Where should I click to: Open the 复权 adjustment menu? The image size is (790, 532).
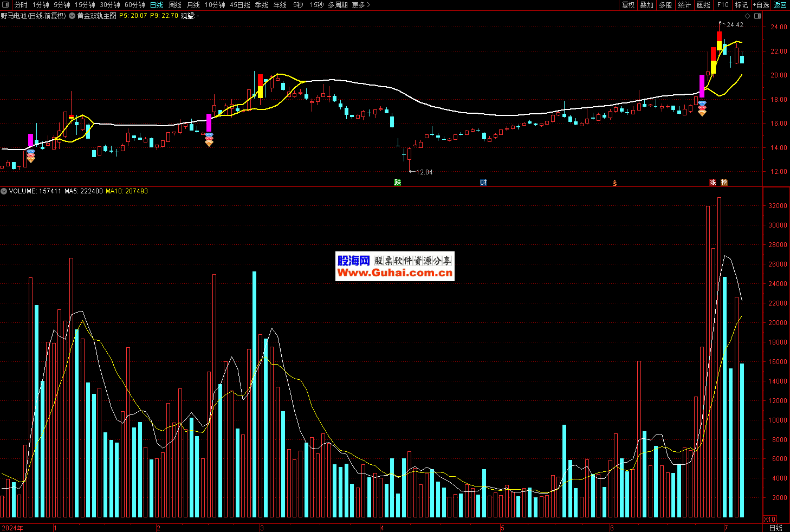point(628,5)
